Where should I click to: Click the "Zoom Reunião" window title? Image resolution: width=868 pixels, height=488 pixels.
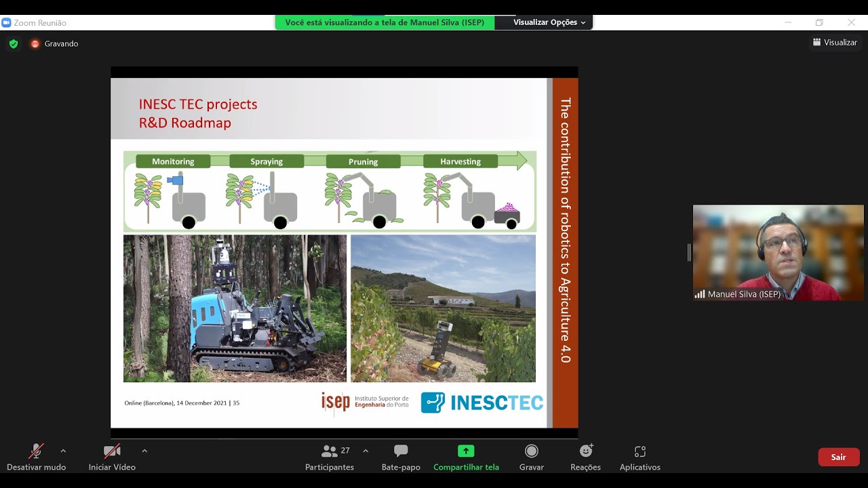40,23
